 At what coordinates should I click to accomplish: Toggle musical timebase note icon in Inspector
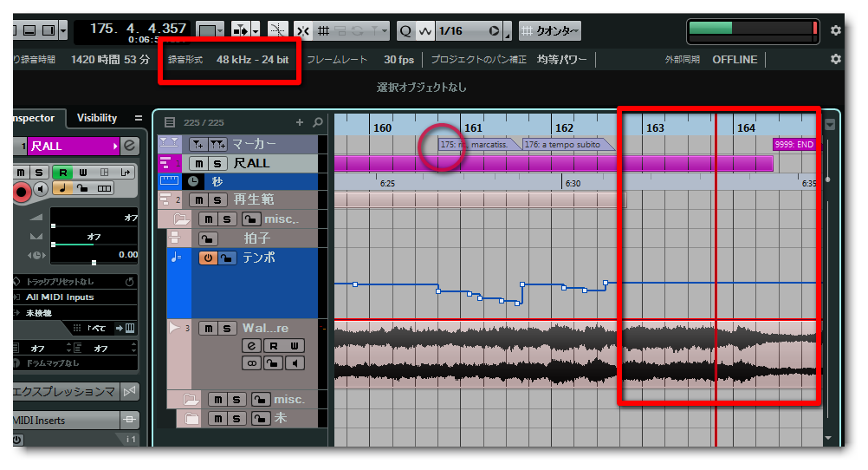pyautogui.click(x=62, y=188)
